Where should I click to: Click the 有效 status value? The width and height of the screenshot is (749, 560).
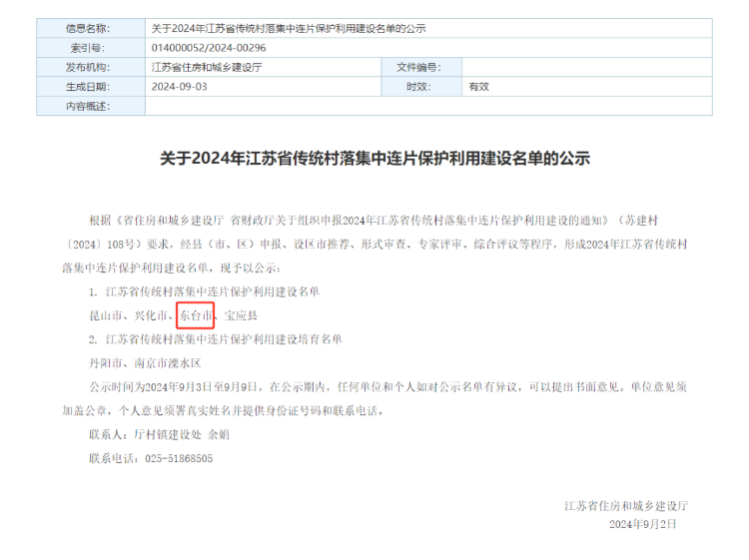[478, 87]
